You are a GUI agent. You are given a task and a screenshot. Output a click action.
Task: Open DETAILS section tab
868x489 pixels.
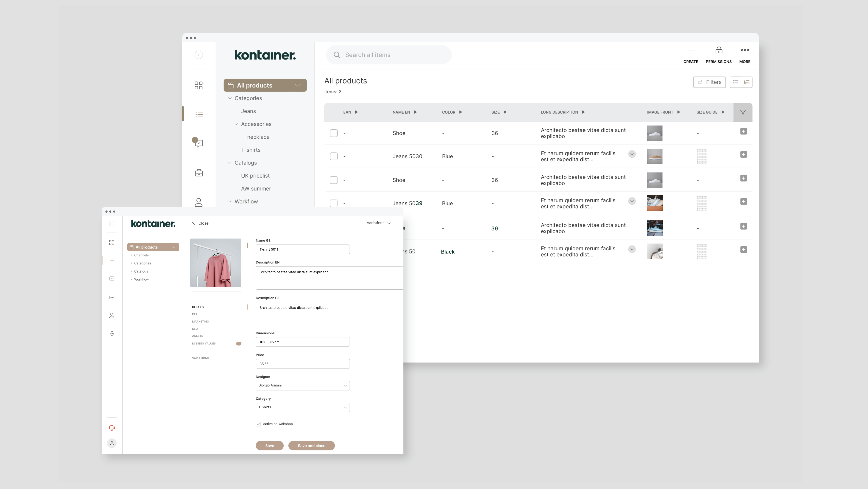click(198, 307)
